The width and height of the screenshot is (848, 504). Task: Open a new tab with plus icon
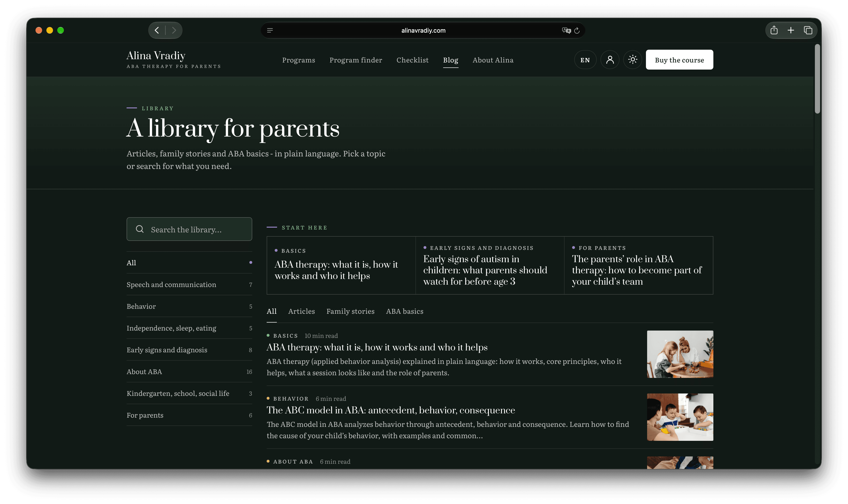coord(791,30)
